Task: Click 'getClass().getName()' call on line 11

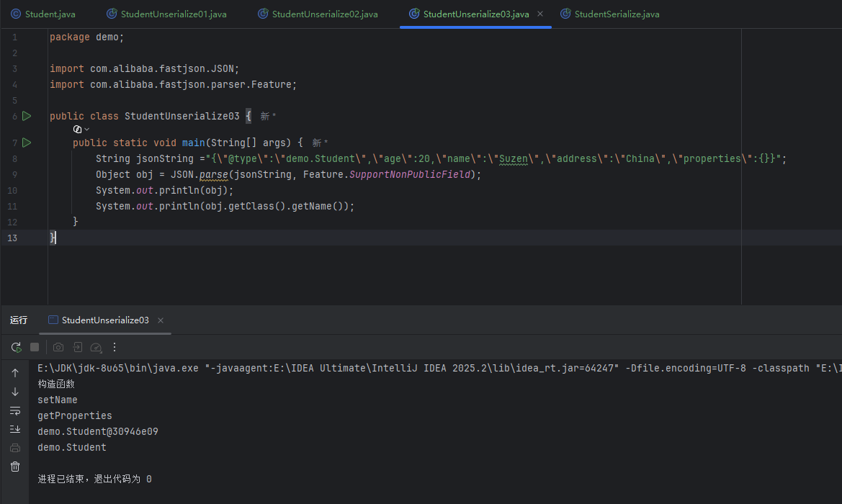Action: tap(285, 206)
